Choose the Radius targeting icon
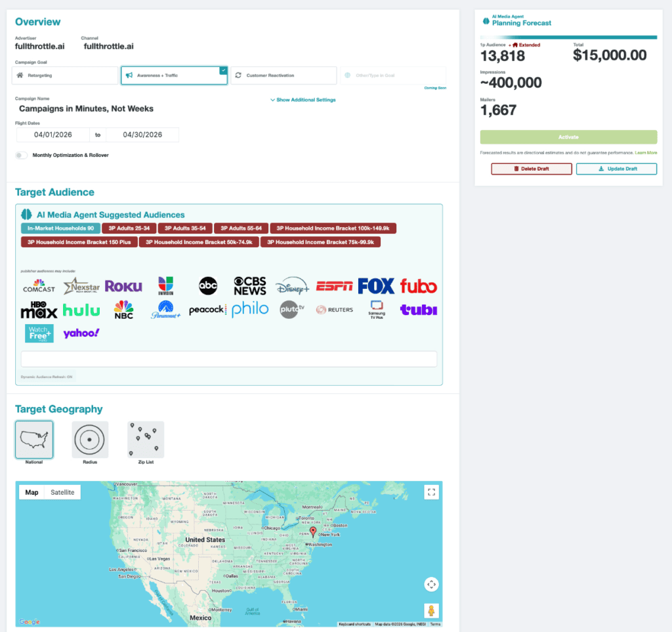 click(90, 439)
